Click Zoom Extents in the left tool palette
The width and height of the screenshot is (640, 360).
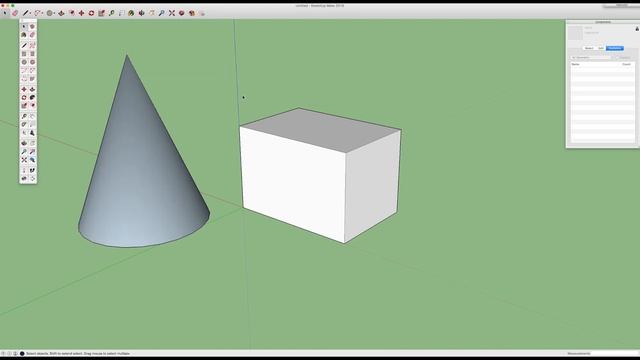(24, 160)
